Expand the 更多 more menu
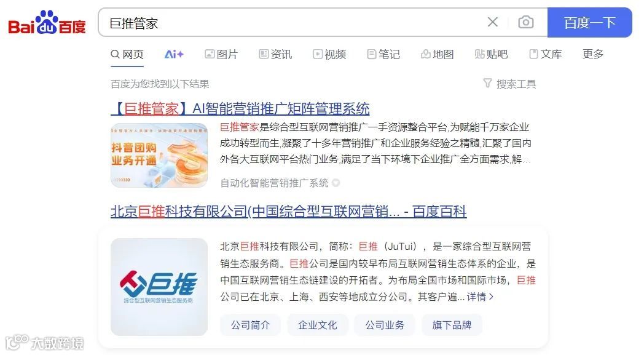Screen dimensions: 644x355 pos(593,54)
